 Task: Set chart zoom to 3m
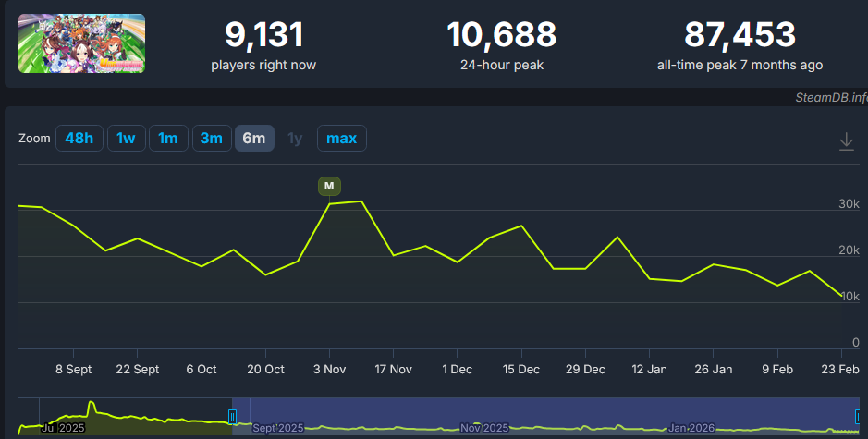[x=212, y=139]
